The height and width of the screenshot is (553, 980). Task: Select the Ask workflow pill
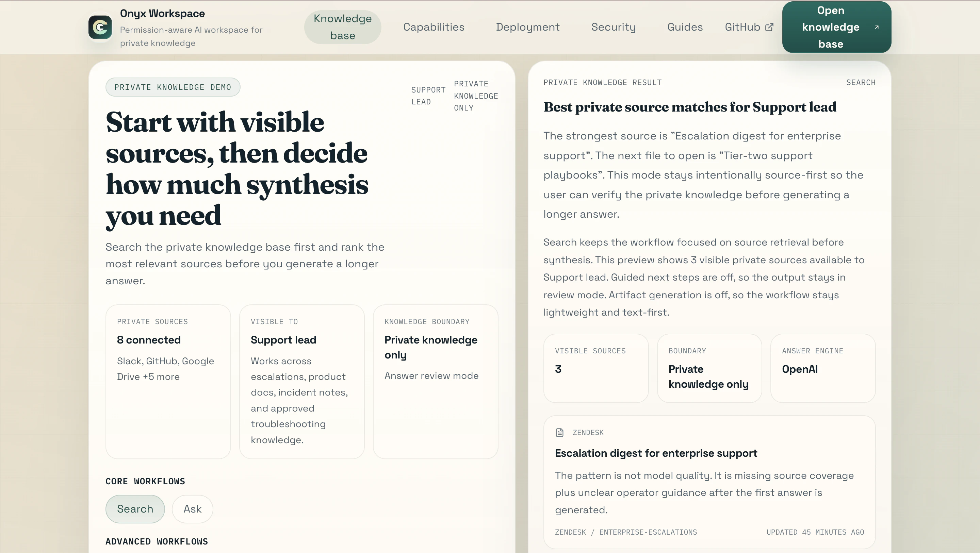192,509
